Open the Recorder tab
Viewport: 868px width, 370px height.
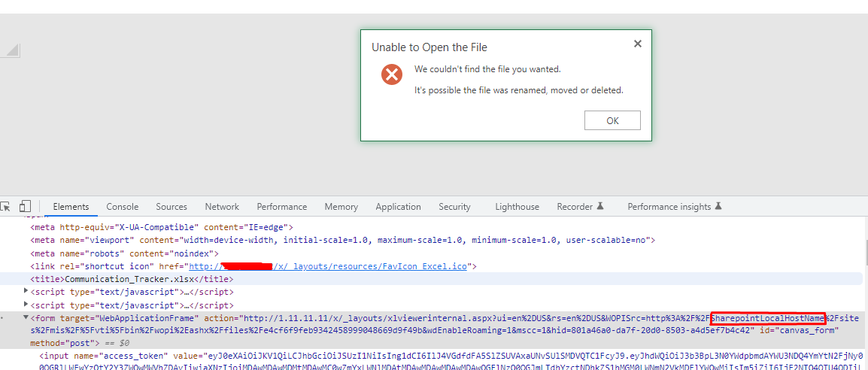(580, 206)
